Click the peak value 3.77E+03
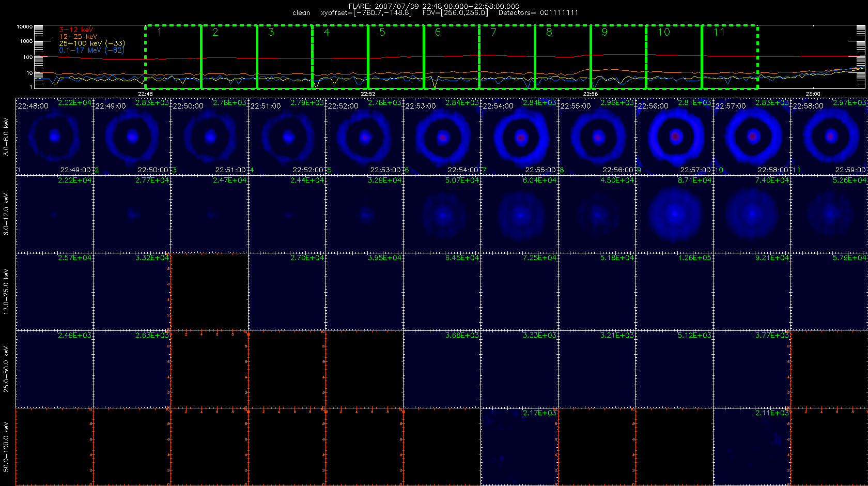 (772, 336)
